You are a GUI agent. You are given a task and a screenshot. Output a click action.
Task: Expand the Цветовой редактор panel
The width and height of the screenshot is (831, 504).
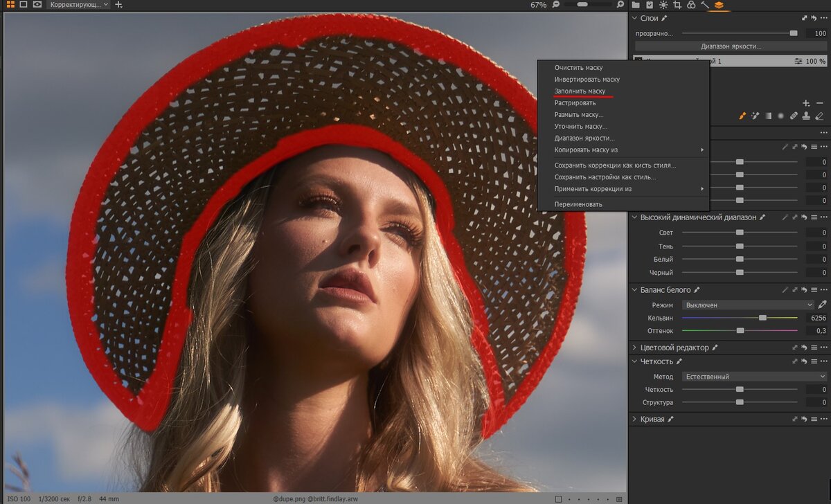[635, 348]
